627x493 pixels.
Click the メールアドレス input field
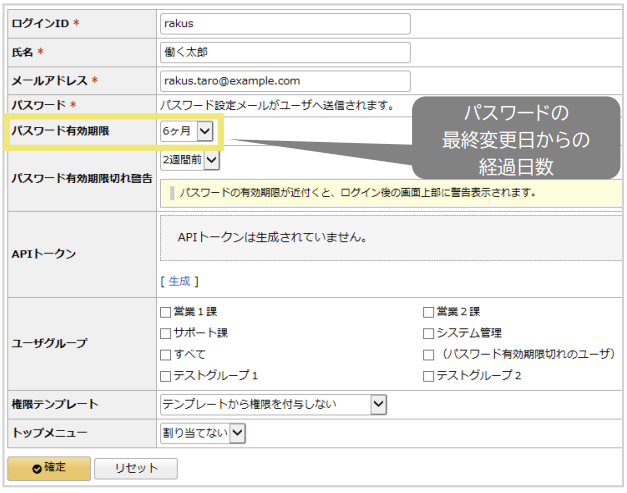(285, 81)
